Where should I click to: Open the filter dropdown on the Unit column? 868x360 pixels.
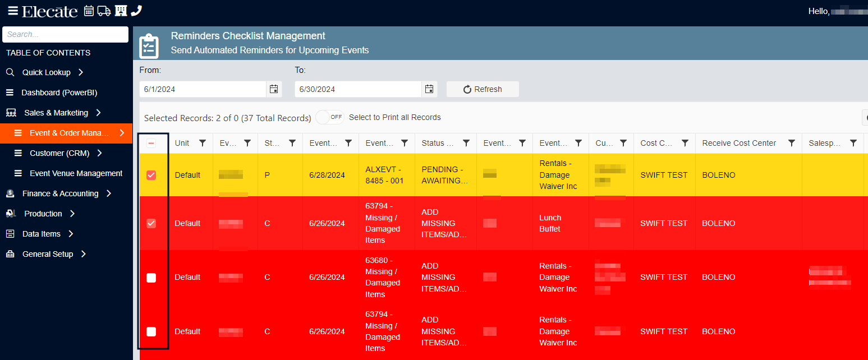click(202, 143)
